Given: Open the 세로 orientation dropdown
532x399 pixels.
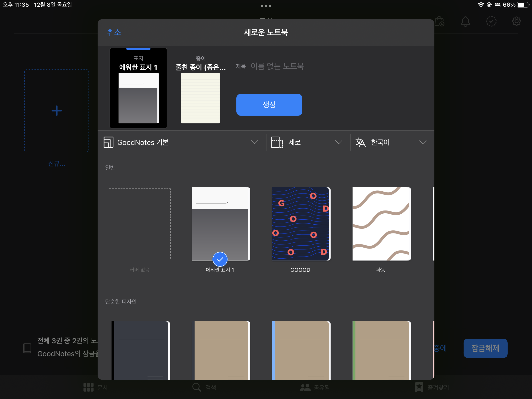Looking at the screenshot, I should [308, 142].
